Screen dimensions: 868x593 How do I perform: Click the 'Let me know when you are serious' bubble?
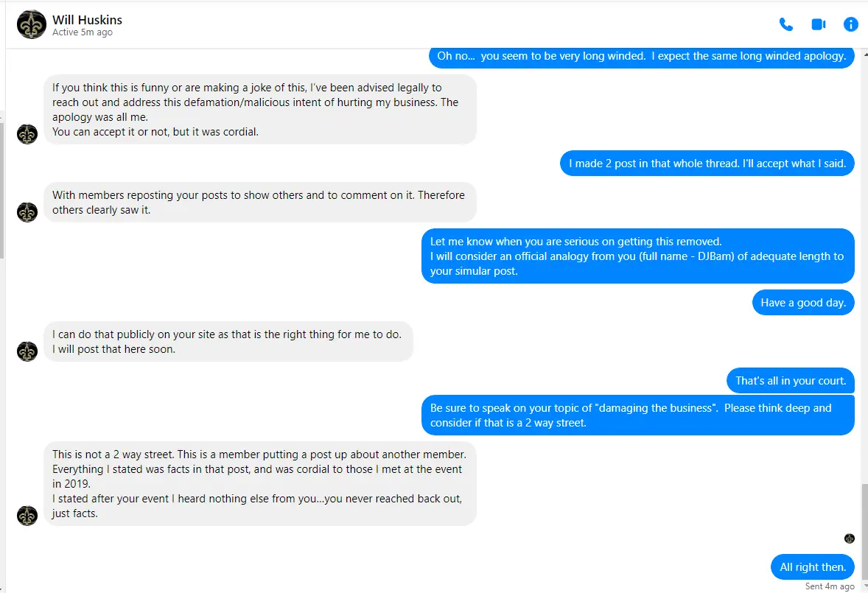[637, 256]
